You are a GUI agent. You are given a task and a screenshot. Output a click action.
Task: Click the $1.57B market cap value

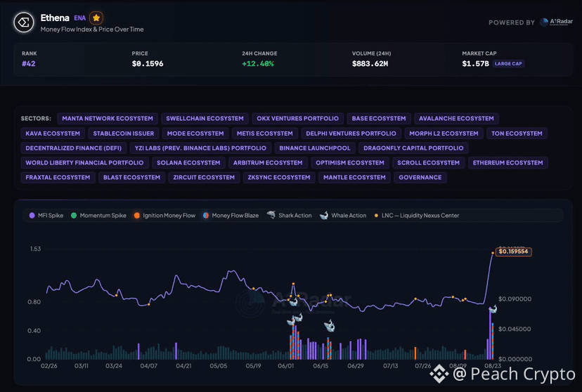[x=475, y=64]
